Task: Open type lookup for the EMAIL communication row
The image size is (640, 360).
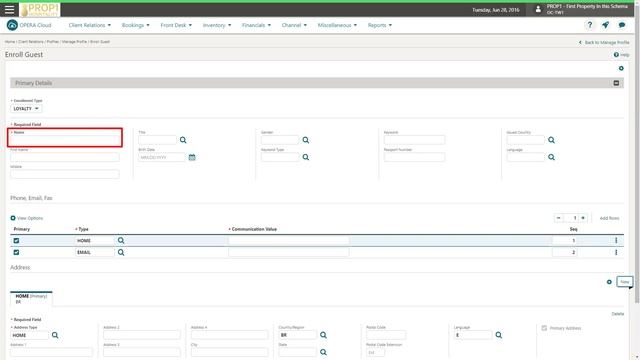Action: pyautogui.click(x=121, y=252)
